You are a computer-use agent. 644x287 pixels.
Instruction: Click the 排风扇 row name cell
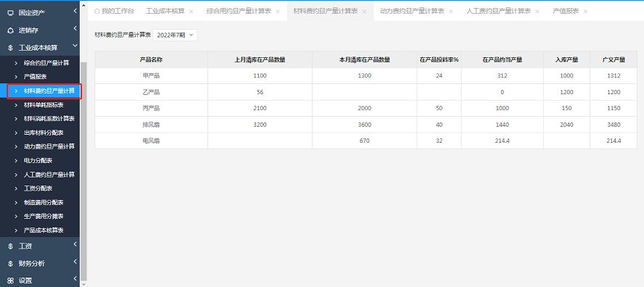click(x=151, y=125)
